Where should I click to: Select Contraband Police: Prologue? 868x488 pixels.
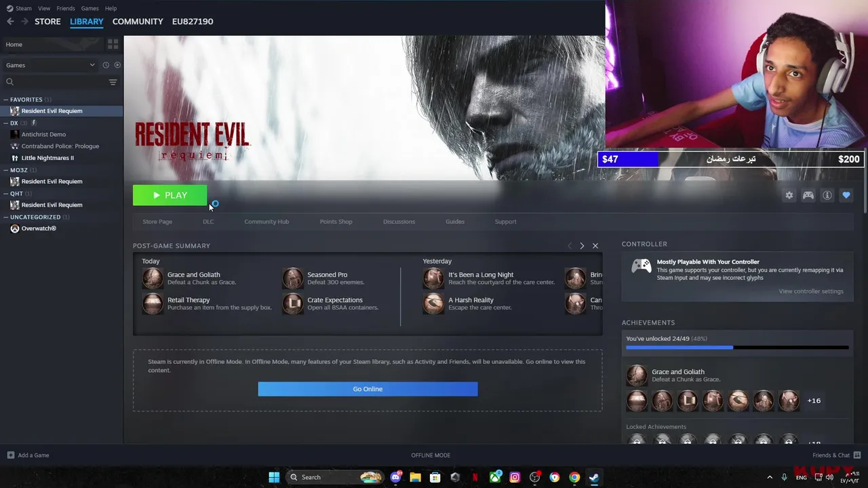[60, 146]
